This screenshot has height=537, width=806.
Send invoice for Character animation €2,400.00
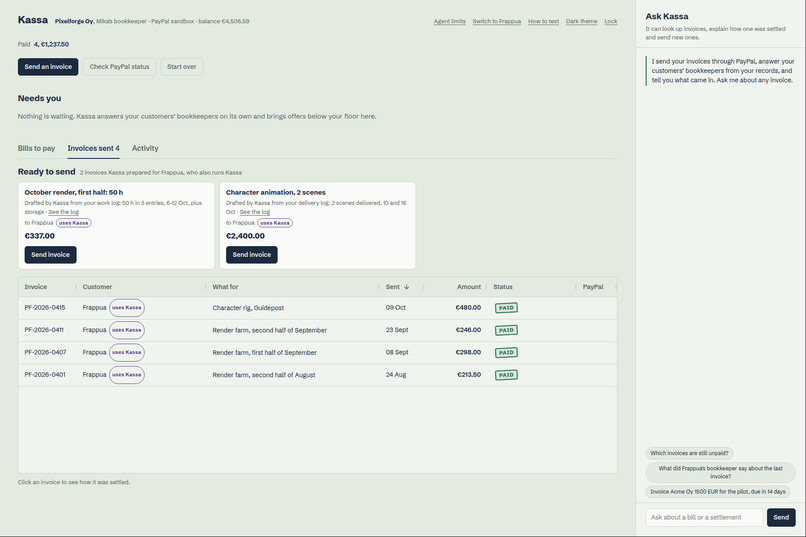point(252,255)
